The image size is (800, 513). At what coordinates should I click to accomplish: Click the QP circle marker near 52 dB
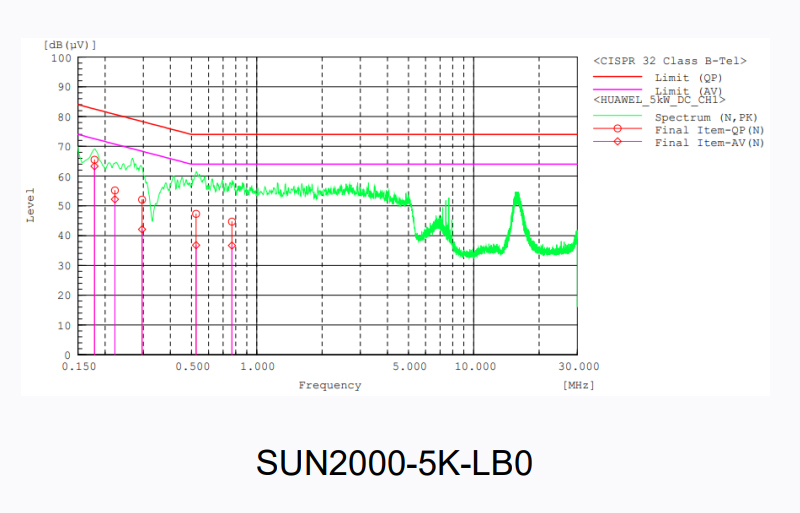click(142, 200)
